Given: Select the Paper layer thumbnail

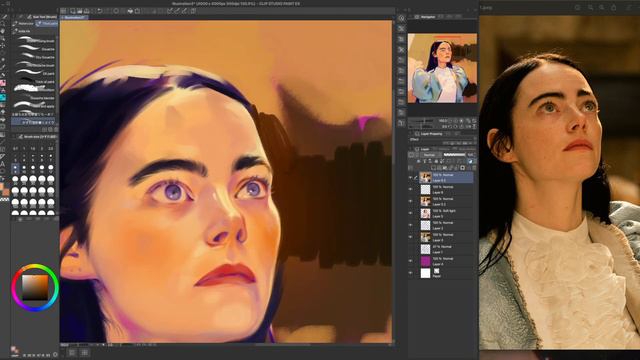Looking at the screenshot, I should point(425,273).
